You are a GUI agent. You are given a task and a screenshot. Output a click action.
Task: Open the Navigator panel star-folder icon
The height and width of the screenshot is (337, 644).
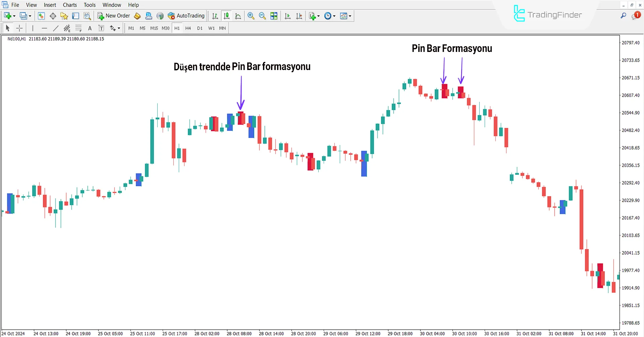point(64,16)
